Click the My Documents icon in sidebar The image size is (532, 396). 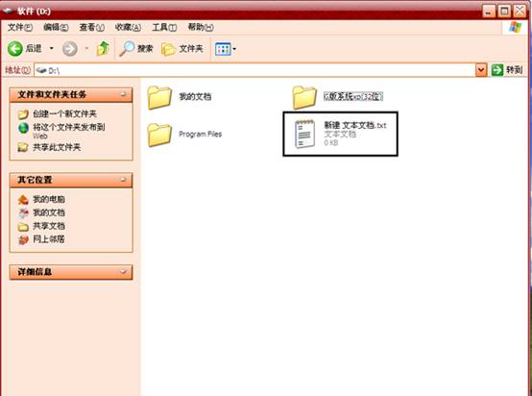[23, 213]
